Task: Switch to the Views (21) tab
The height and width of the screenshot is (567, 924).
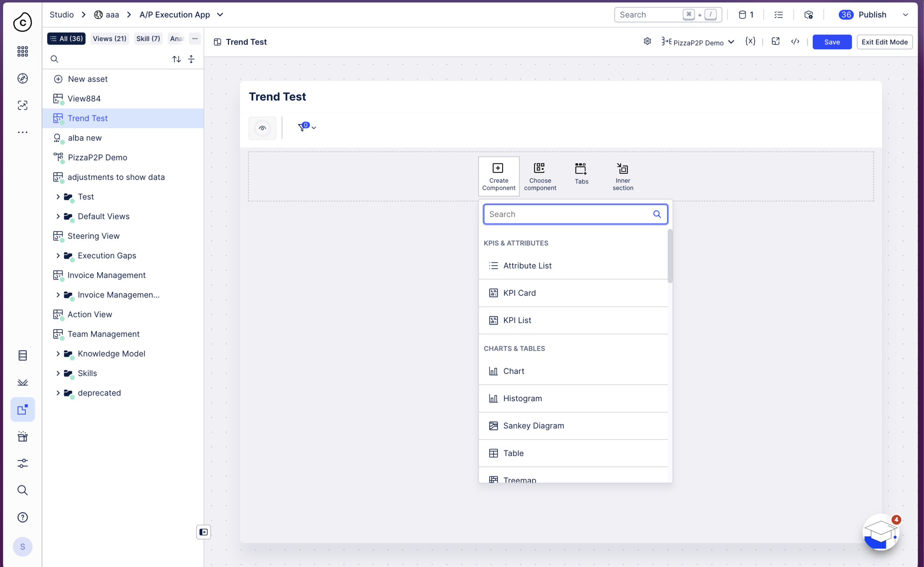Action: coord(109,39)
